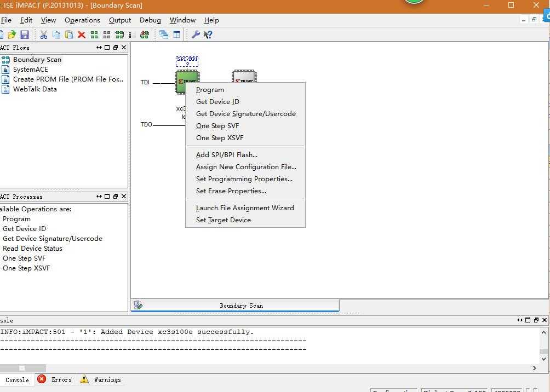
Task: Click the Paste toolbar icon
Action: point(69,34)
